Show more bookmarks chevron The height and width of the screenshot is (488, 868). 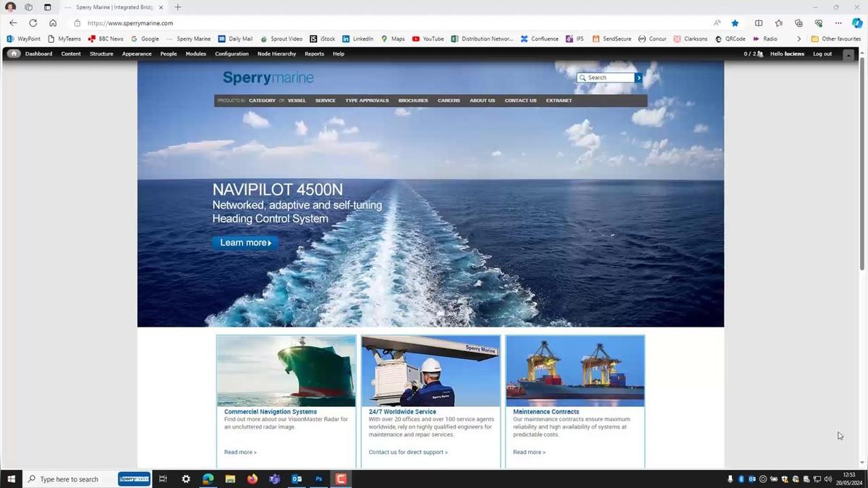coord(799,39)
